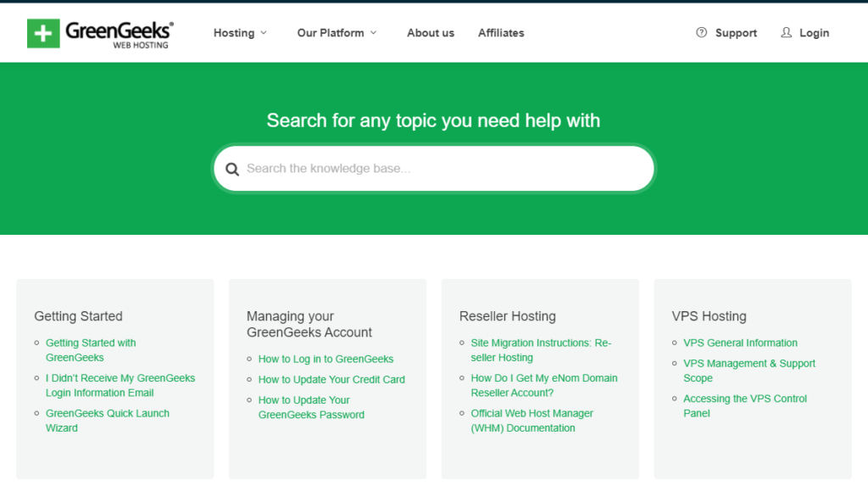The image size is (868, 491).
Task: Click inside the knowledge base search field
Action: 441,169
